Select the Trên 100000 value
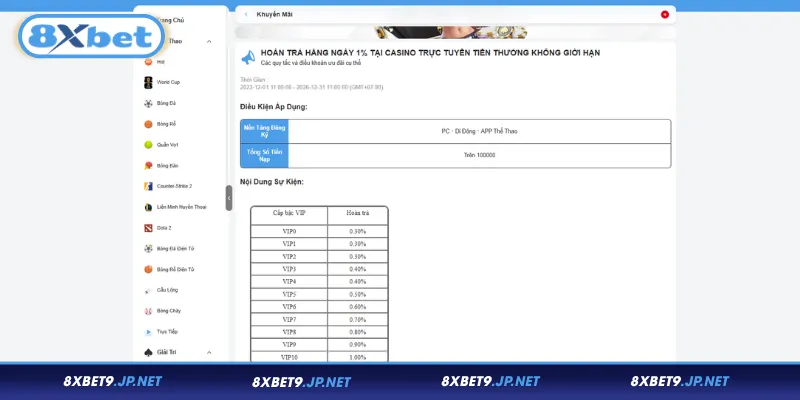The image size is (800, 400). (479, 155)
